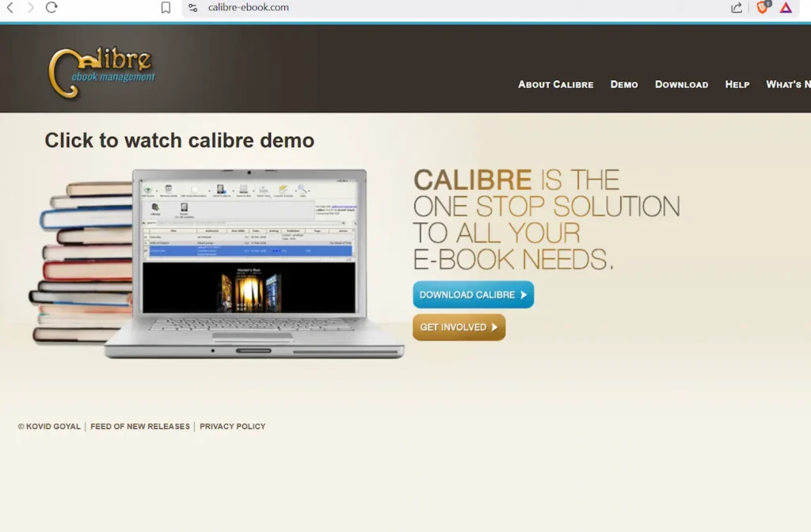Screen dimensions: 811x532
Task: Select the Add books icon in the demo
Action: pos(147,188)
